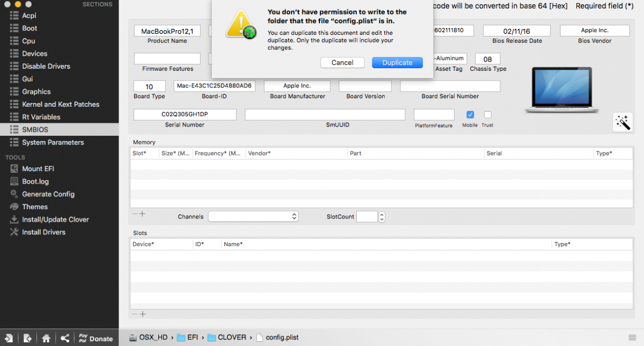Cancel the permission warning dialog
644x346 pixels.
tap(342, 63)
